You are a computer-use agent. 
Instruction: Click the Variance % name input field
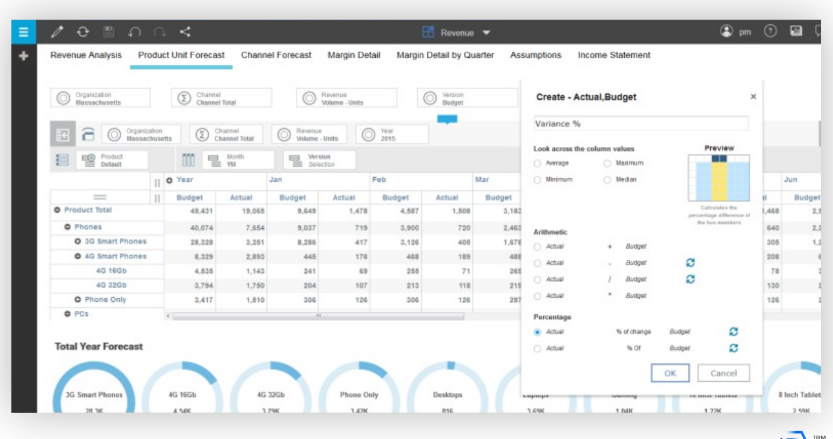641,123
